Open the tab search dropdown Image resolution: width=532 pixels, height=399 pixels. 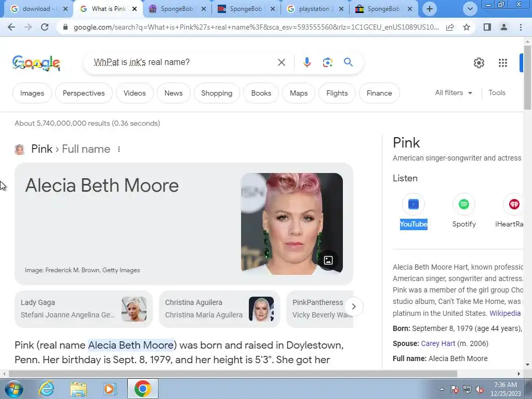pos(470,9)
